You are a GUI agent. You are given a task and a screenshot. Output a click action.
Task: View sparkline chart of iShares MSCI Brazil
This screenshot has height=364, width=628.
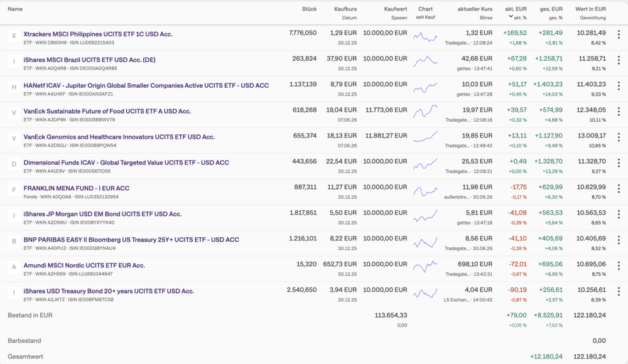(x=425, y=62)
